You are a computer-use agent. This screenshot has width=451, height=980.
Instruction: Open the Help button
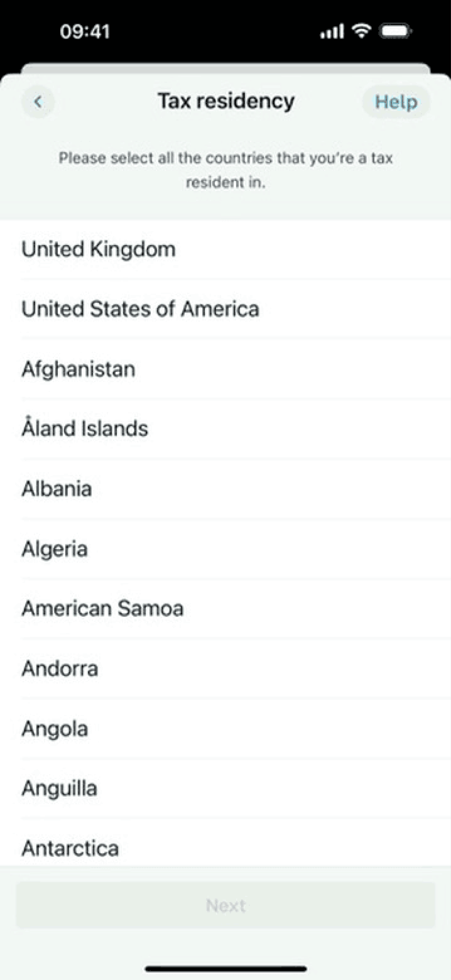pos(396,102)
